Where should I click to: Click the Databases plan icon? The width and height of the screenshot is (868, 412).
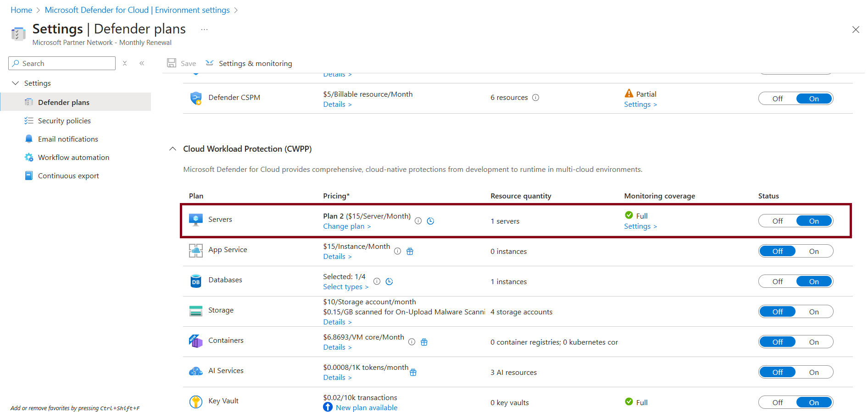[x=196, y=281]
